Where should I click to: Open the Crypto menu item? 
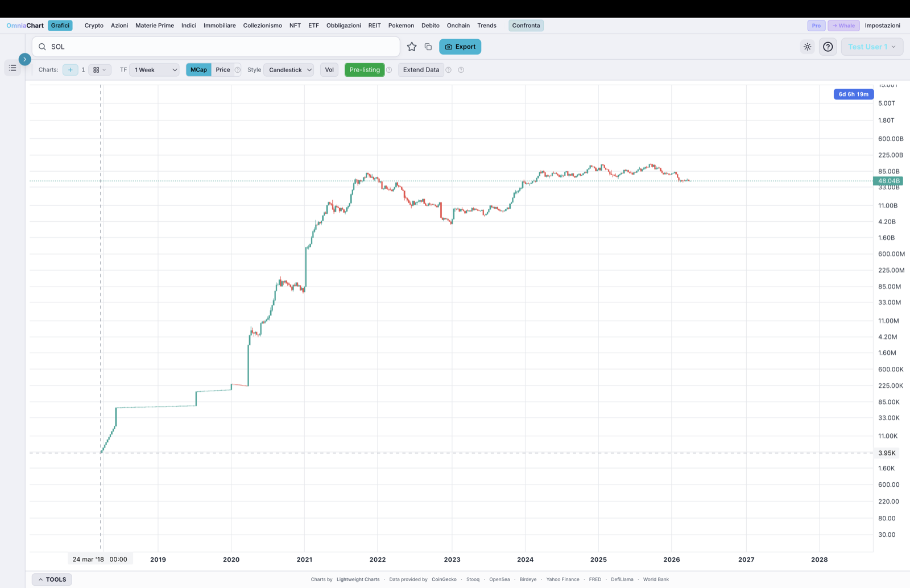click(94, 26)
